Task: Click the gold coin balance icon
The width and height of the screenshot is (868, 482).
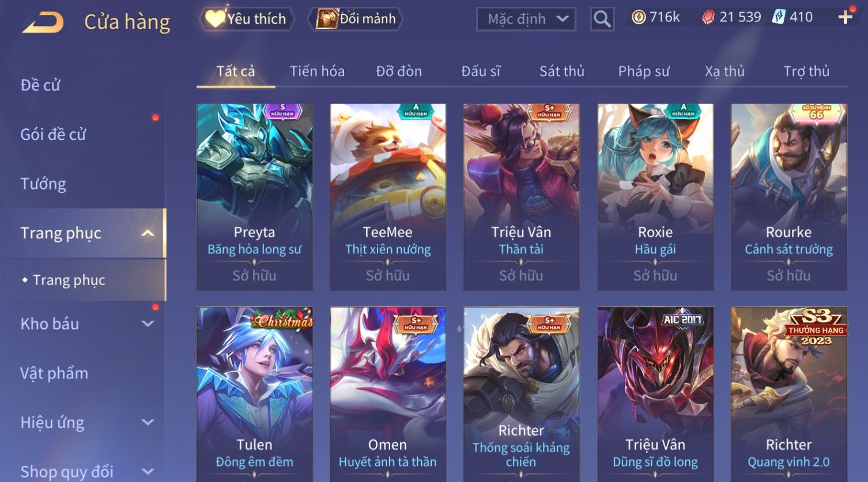Action: coord(638,17)
